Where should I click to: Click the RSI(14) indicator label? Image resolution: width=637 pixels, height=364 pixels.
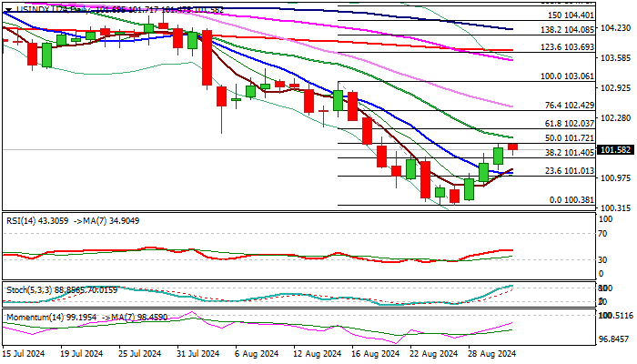click(x=73, y=221)
